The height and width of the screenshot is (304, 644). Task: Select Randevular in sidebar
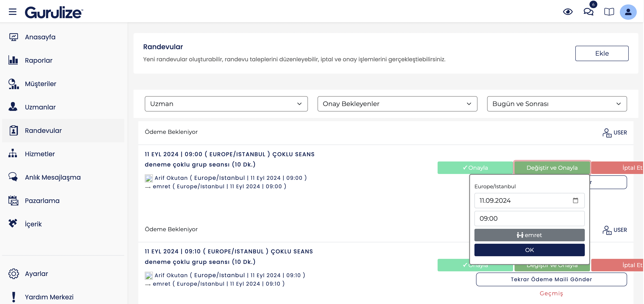63,131
